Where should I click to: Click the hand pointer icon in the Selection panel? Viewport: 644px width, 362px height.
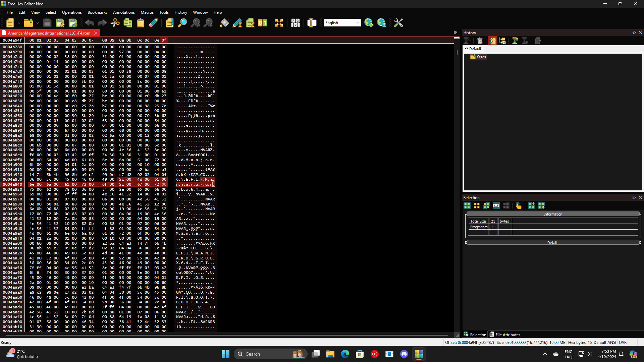coord(519,206)
